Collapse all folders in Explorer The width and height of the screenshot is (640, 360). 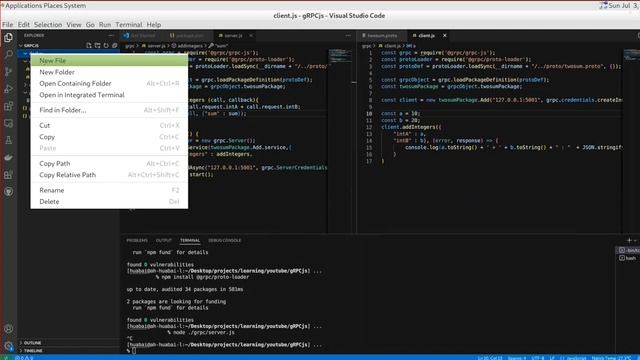point(115,45)
